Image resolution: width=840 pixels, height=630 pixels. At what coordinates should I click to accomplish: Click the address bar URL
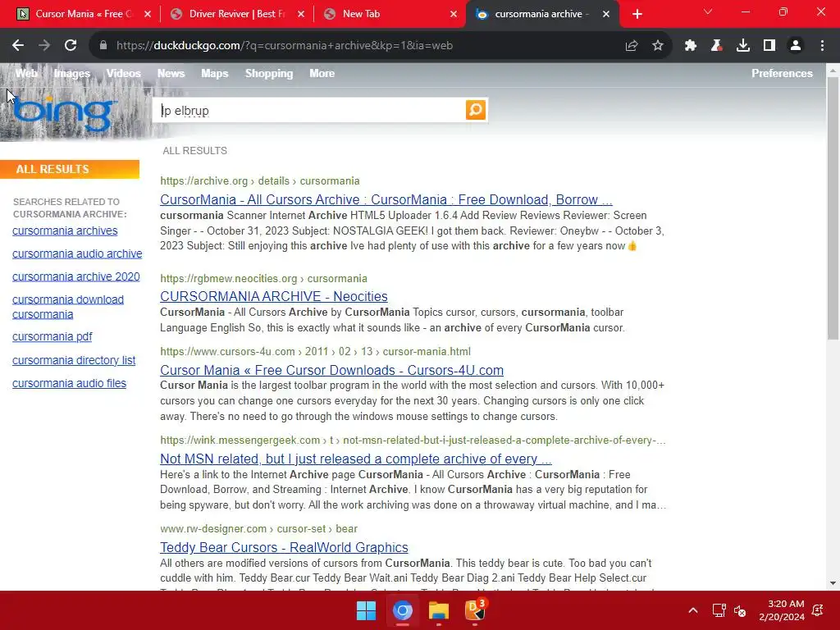tap(285, 46)
